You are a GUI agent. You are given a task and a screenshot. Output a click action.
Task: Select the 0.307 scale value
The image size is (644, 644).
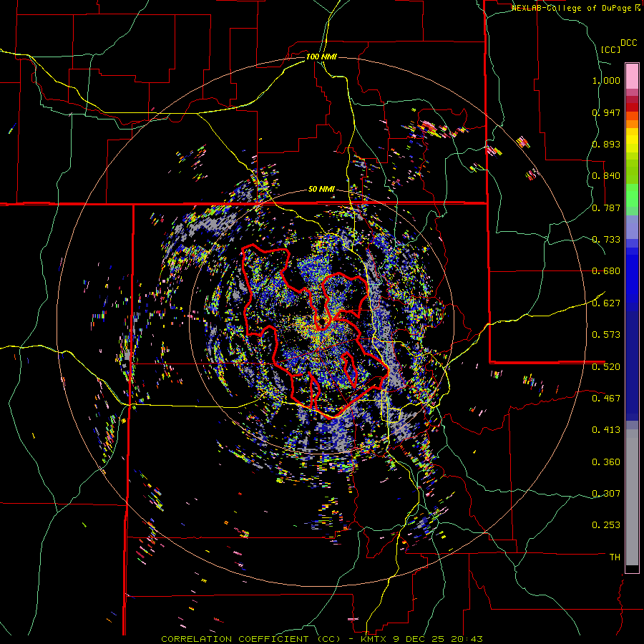(606, 493)
